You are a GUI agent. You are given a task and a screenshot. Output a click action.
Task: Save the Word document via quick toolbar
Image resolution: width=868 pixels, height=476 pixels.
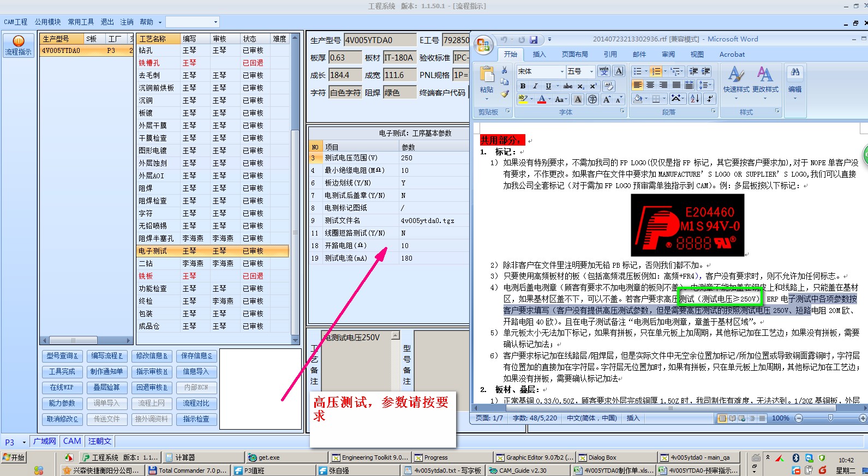click(534, 39)
